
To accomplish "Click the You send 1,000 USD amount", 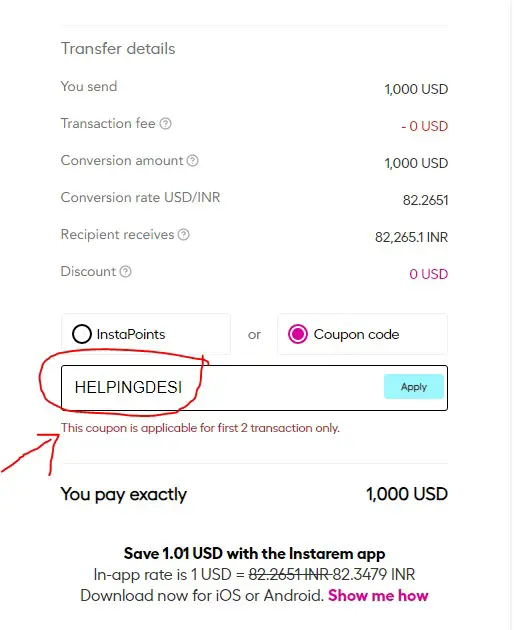I will click(x=416, y=89).
